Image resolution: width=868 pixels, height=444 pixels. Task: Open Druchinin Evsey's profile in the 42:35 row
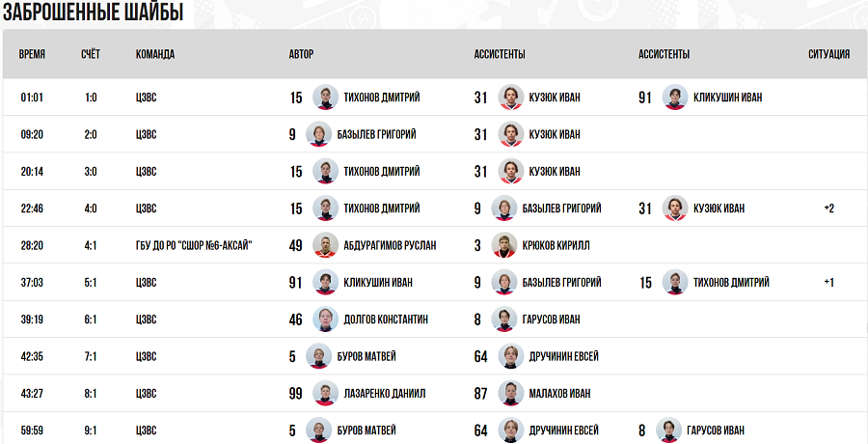563,356
